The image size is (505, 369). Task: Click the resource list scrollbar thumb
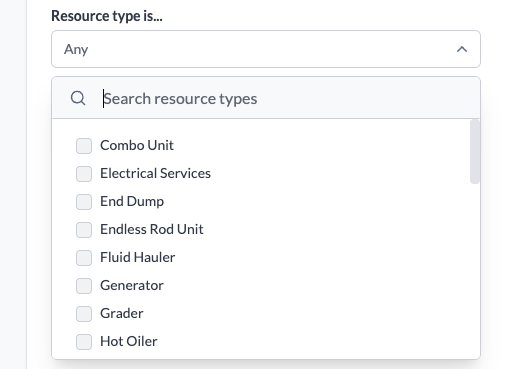tap(474, 152)
